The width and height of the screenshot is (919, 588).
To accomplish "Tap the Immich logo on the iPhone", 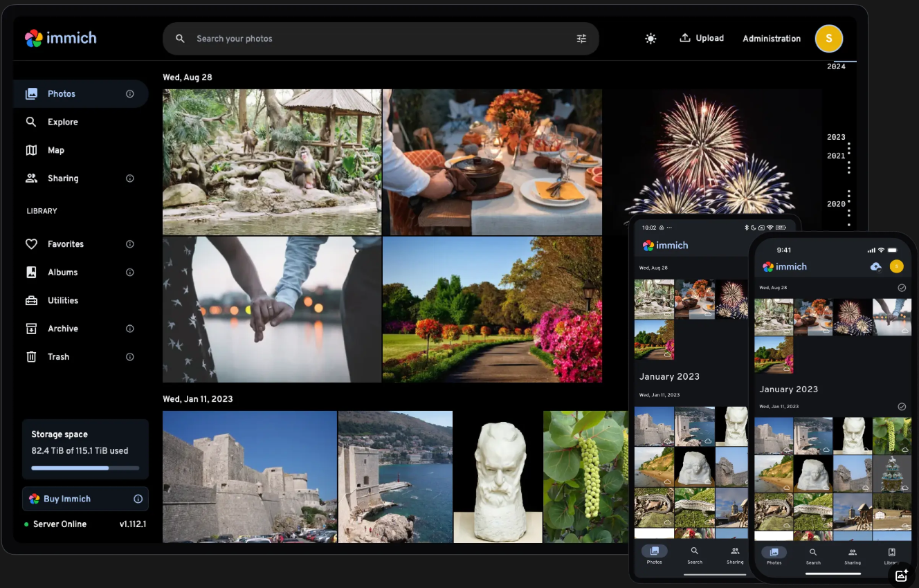I will (x=785, y=266).
